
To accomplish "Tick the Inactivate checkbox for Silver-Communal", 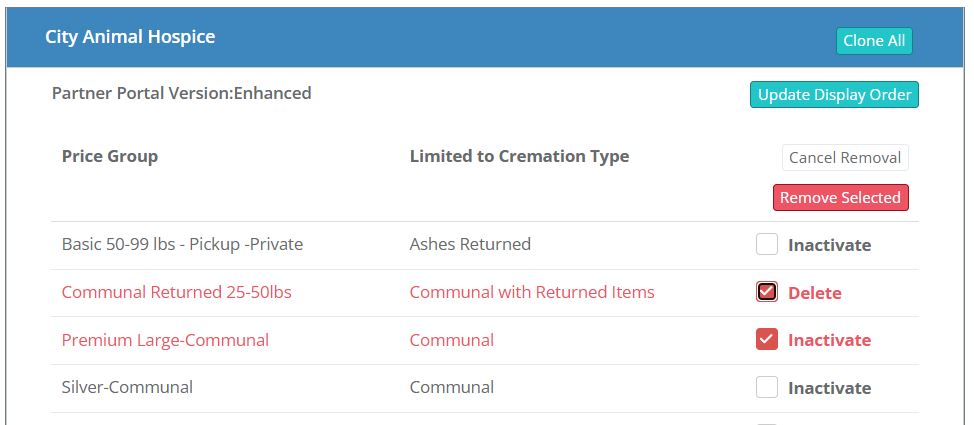I will click(767, 387).
